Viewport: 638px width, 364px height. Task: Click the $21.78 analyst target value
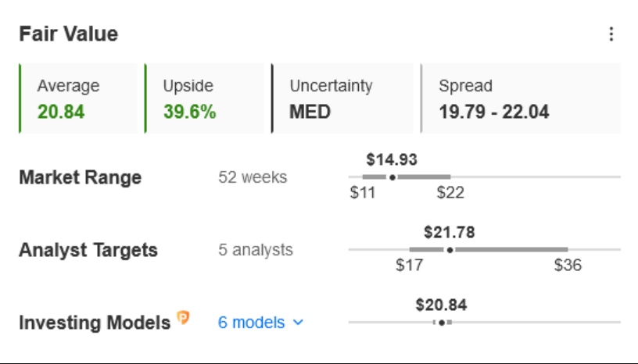tap(450, 232)
